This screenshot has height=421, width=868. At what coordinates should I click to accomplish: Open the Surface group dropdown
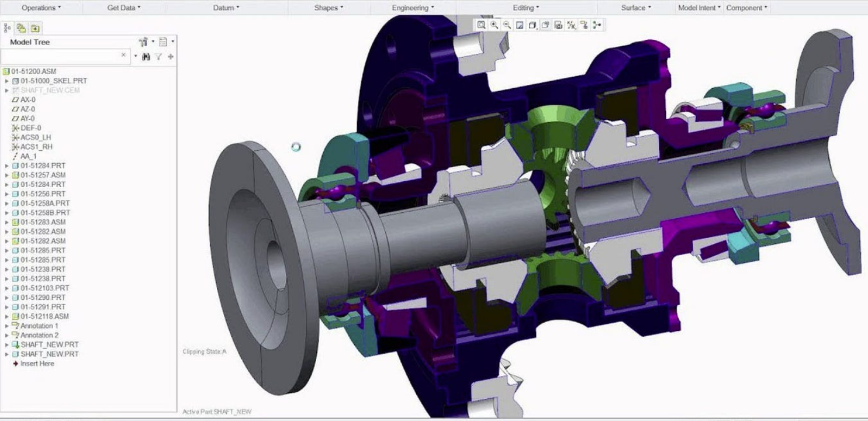click(x=636, y=8)
